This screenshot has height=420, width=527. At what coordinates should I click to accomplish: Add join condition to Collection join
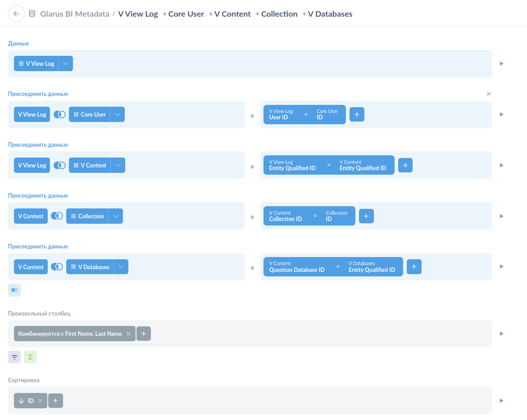(366, 216)
